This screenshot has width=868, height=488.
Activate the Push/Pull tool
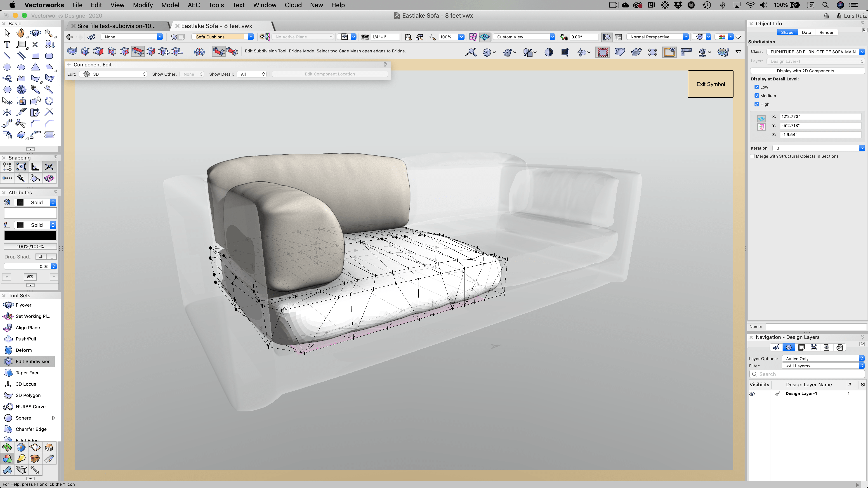[x=26, y=339]
